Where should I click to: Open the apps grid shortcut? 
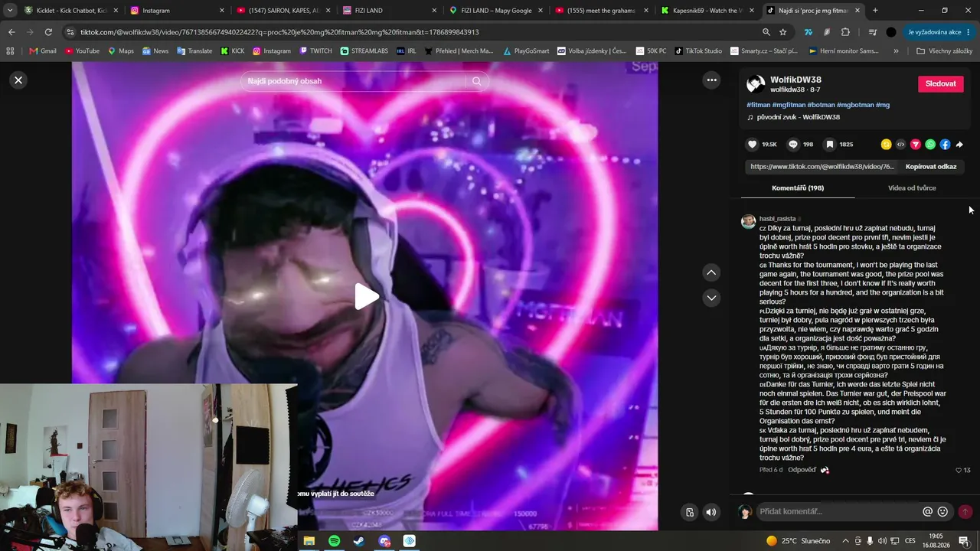[x=10, y=51]
